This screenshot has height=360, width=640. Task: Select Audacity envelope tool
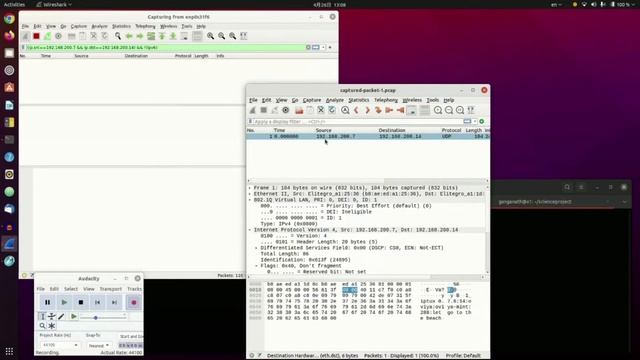click(52, 316)
